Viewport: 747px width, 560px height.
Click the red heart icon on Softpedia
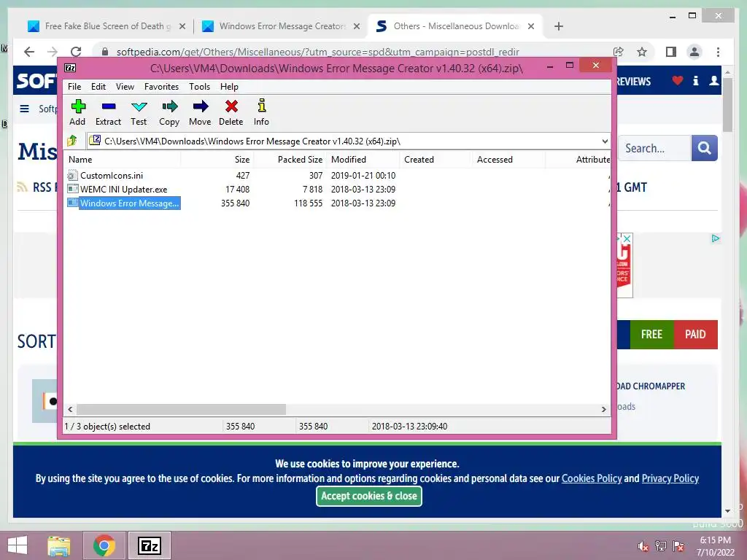click(678, 80)
